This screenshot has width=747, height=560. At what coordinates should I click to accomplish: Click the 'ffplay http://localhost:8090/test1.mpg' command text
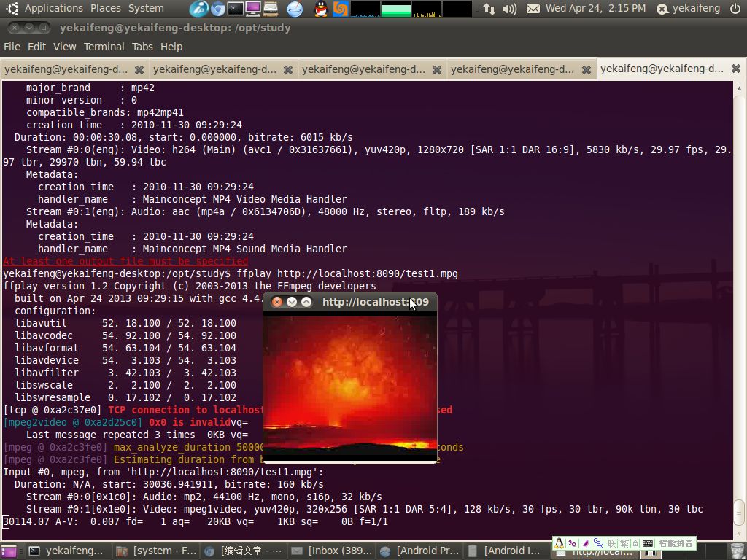click(347, 274)
